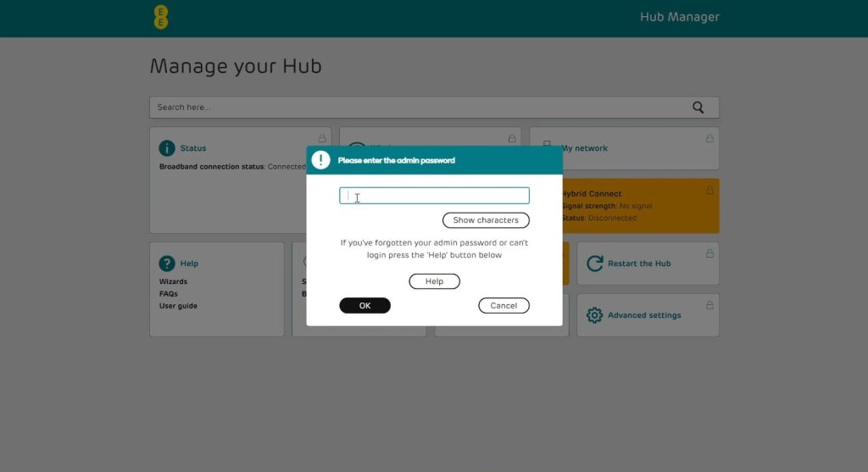Click the admin password input field
The width and height of the screenshot is (868, 472).
[434, 196]
